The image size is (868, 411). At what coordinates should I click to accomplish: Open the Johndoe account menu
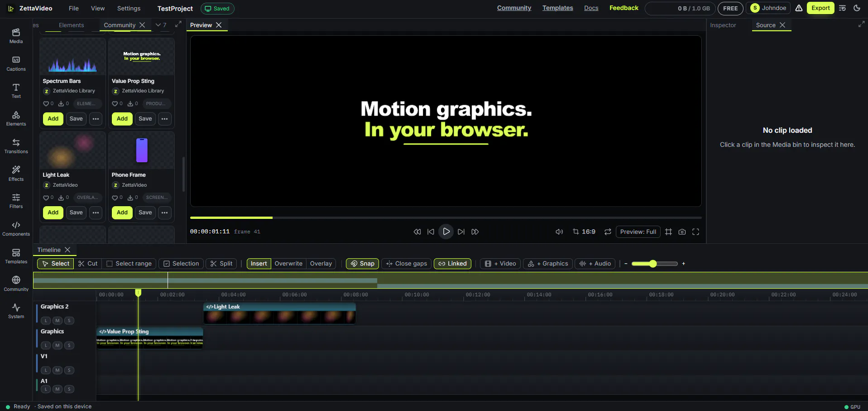click(x=768, y=8)
